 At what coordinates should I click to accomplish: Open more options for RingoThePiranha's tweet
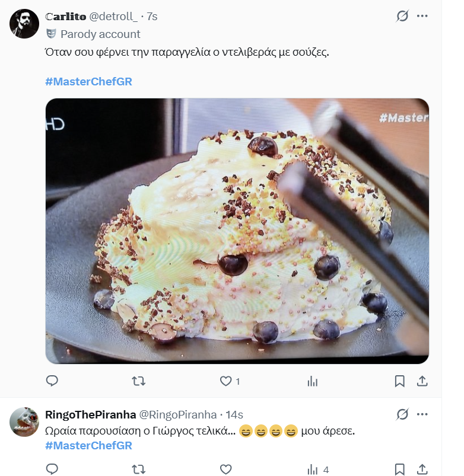point(422,414)
